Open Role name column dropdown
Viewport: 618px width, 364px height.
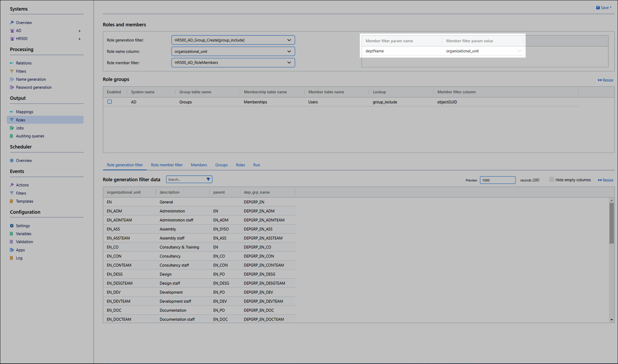(289, 51)
